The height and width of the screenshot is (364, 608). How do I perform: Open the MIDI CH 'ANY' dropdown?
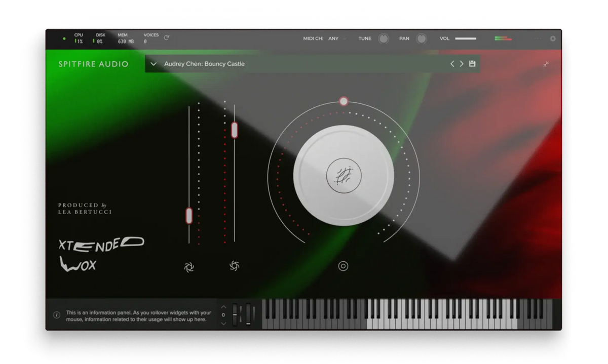point(337,38)
